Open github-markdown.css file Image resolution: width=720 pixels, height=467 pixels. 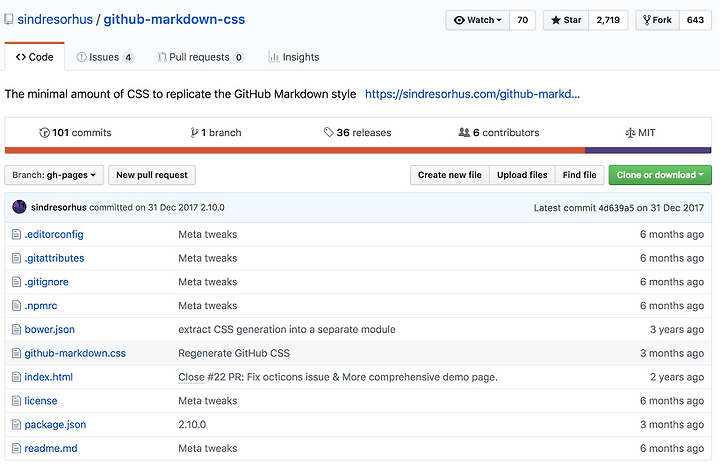(x=75, y=354)
